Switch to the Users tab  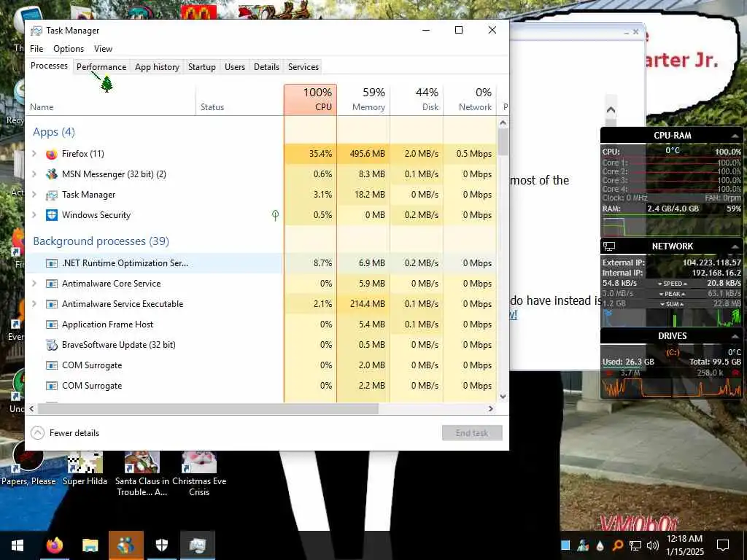coord(235,67)
